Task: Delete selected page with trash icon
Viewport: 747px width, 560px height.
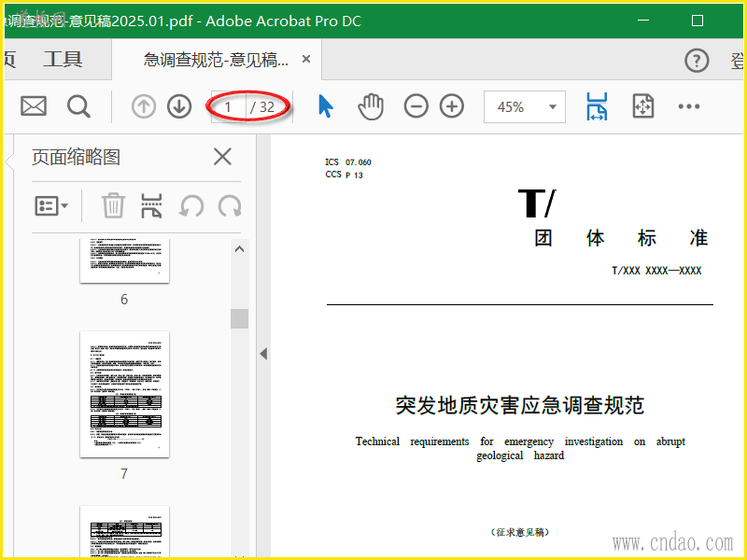Action: coord(113,205)
